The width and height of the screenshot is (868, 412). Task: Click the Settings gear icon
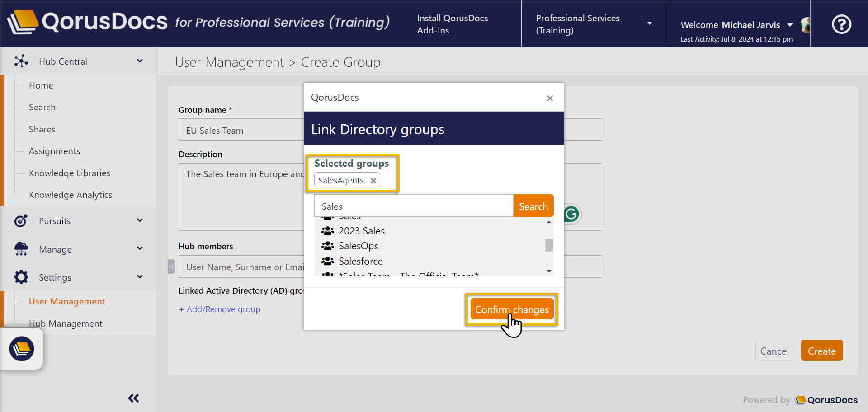[21, 277]
